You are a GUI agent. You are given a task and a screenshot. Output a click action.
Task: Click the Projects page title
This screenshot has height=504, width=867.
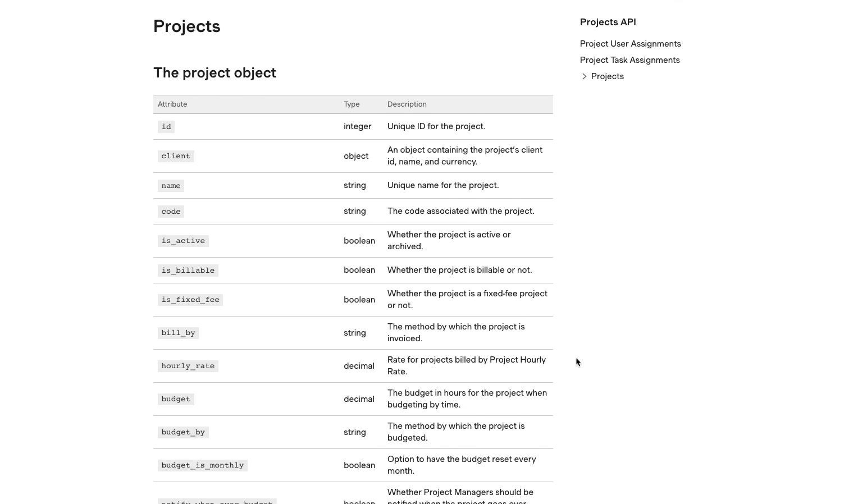point(186,26)
